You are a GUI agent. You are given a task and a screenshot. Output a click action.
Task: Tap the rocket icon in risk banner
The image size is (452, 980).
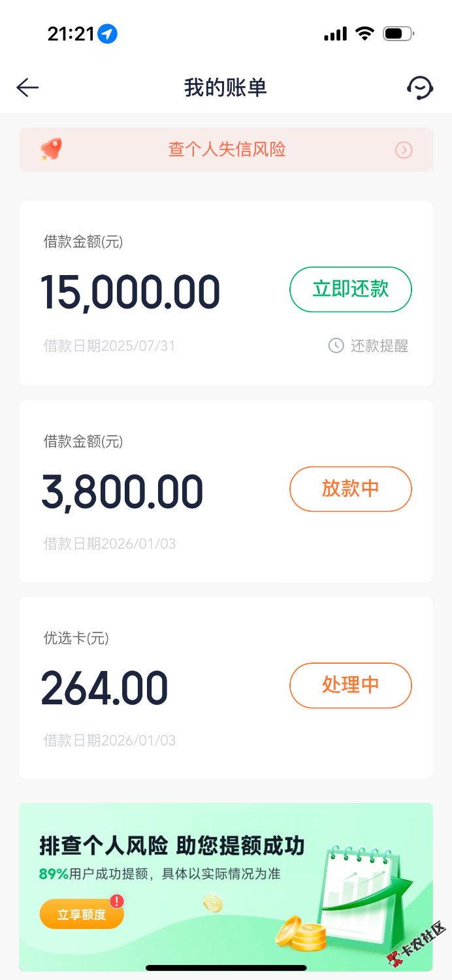pos(51,150)
